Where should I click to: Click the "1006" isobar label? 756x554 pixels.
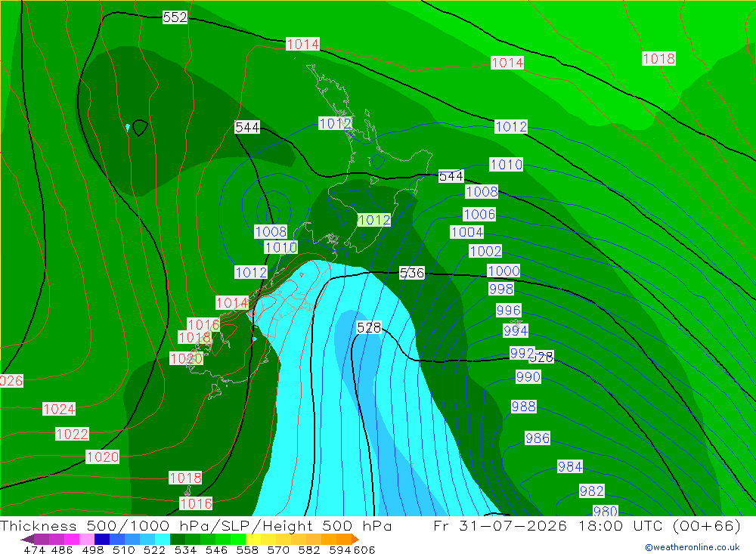coord(479,214)
